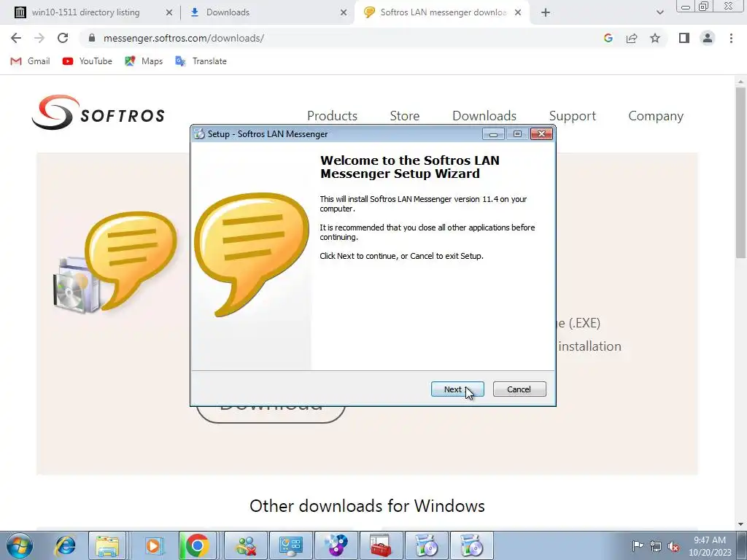
Task: Go back in Chrome browser
Action: pos(16,38)
